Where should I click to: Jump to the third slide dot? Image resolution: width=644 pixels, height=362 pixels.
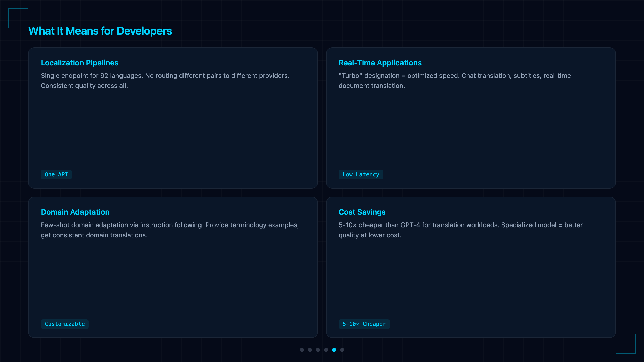318,350
